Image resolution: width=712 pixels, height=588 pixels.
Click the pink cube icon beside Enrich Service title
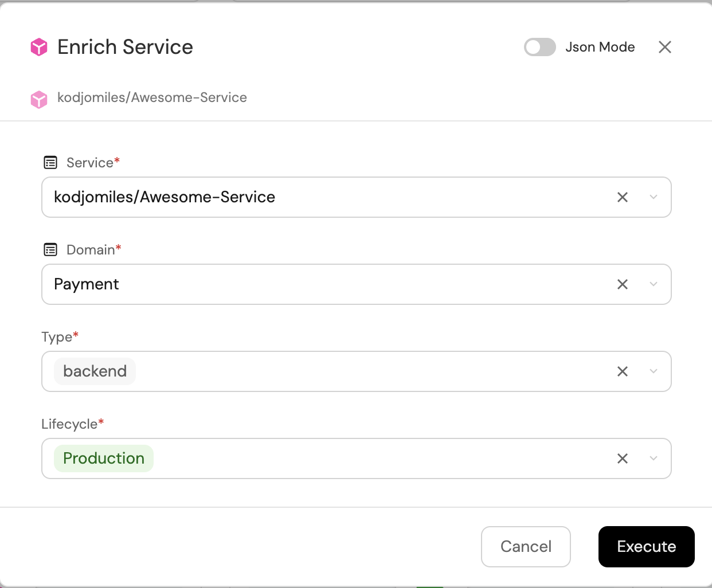click(39, 47)
